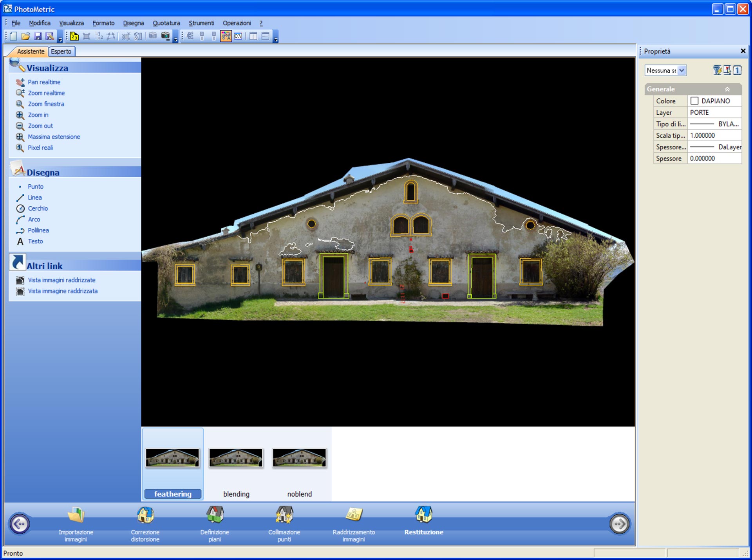Open the Disegna menu

[134, 23]
